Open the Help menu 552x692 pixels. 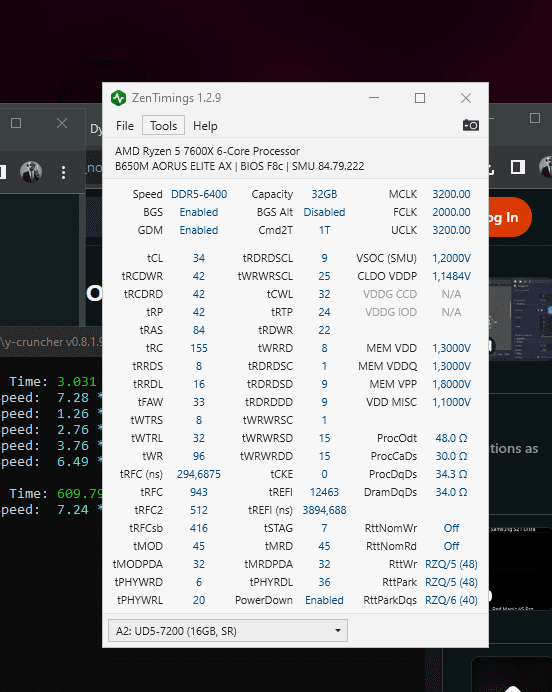click(x=205, y=126)
